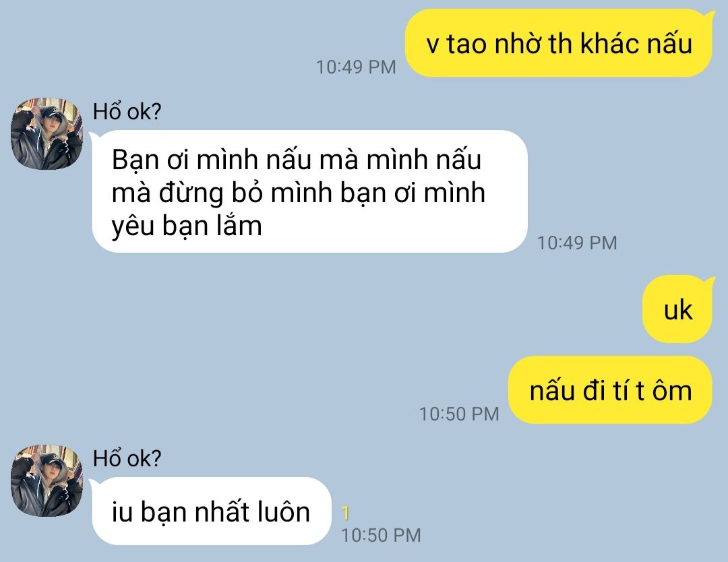The image size is (728, 562).
Task: Click the tail of the "uk" bubble
Action: [709, 280]
